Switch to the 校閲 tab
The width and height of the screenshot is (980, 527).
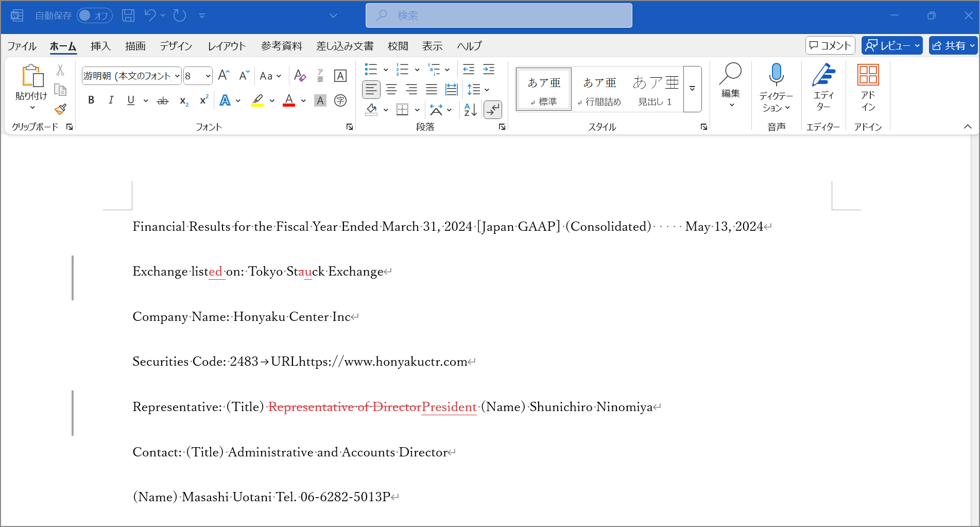(398, 46)
